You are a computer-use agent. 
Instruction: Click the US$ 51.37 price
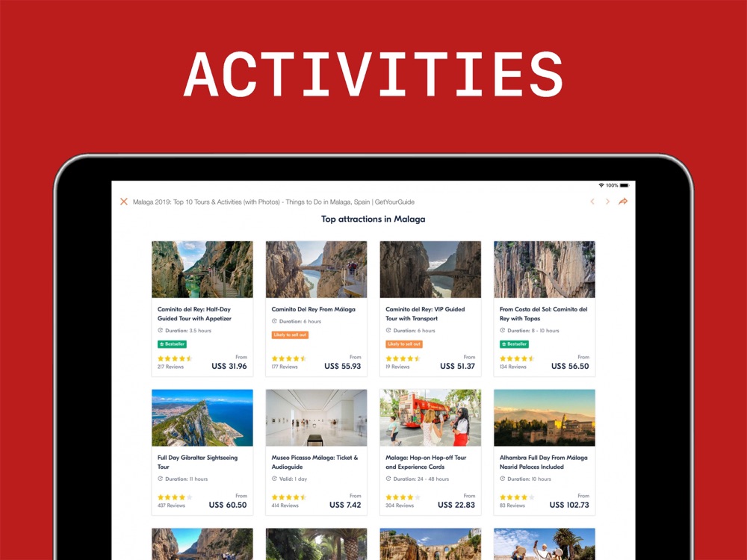point(457,366)
